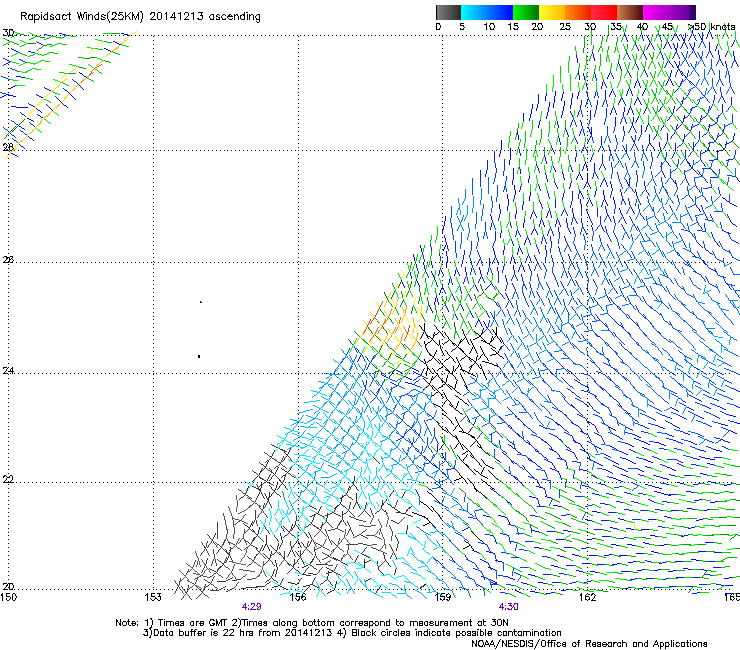Click the purple time label '4:29'
This screenshot has height=650, width=740.
(252, 607)
